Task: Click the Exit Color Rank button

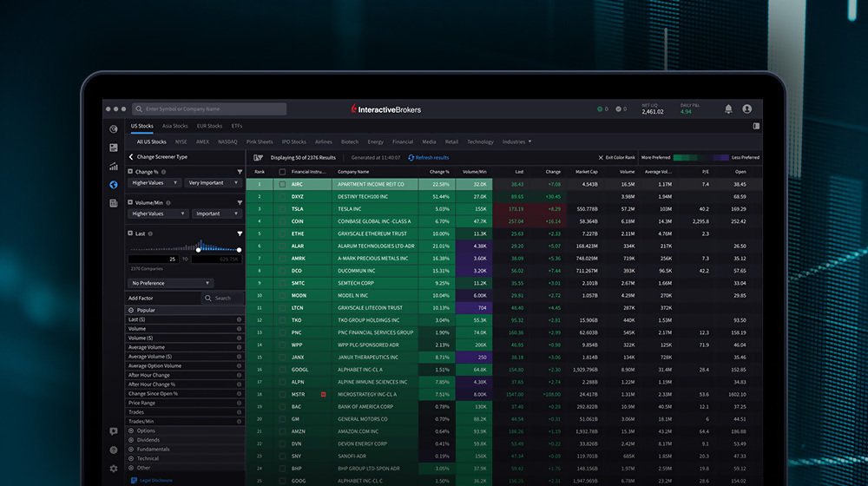Action: tap(617, 158)
